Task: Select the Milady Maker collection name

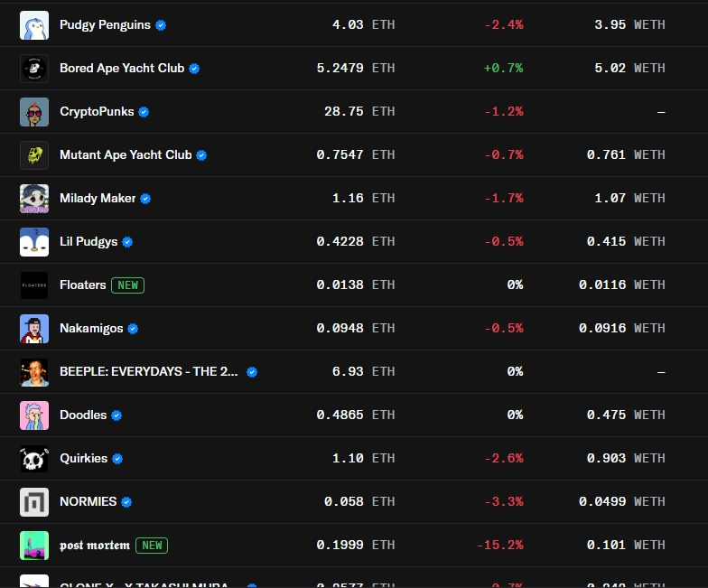Action: point(98,199)
